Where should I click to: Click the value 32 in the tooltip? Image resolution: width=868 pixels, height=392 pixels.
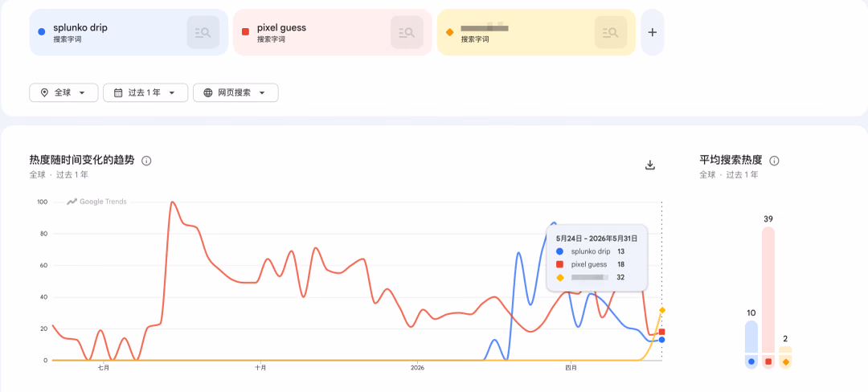pyautogui.click(x=620, y=277)
